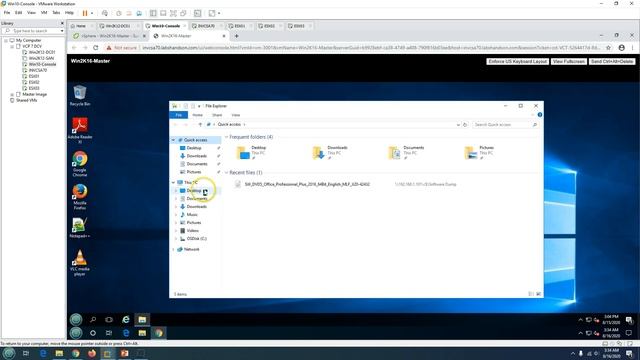Image resolution: width=640 pixels, height=360 pixels.
Task: Open Adobe Reader XI desktop shortcut
Action: pyautogui.click(x=80, y=130)
